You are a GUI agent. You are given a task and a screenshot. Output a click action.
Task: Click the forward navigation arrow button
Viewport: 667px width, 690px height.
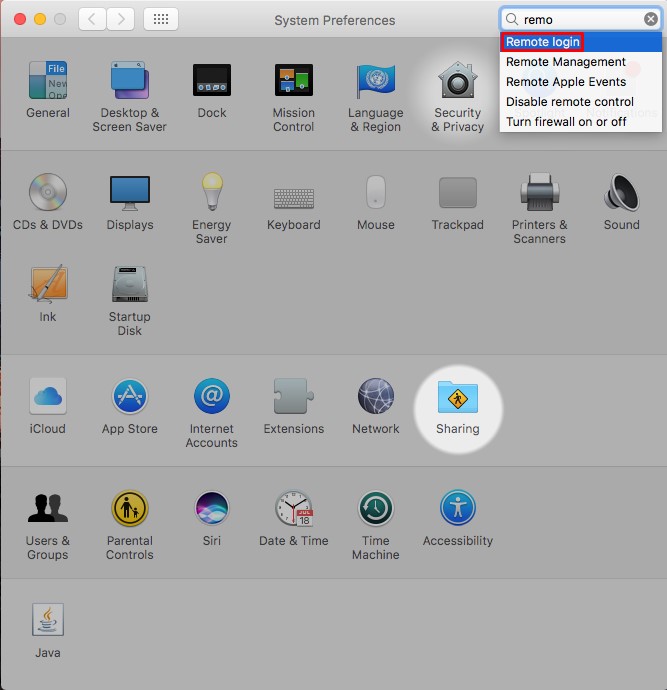click(x=121, y=19)
